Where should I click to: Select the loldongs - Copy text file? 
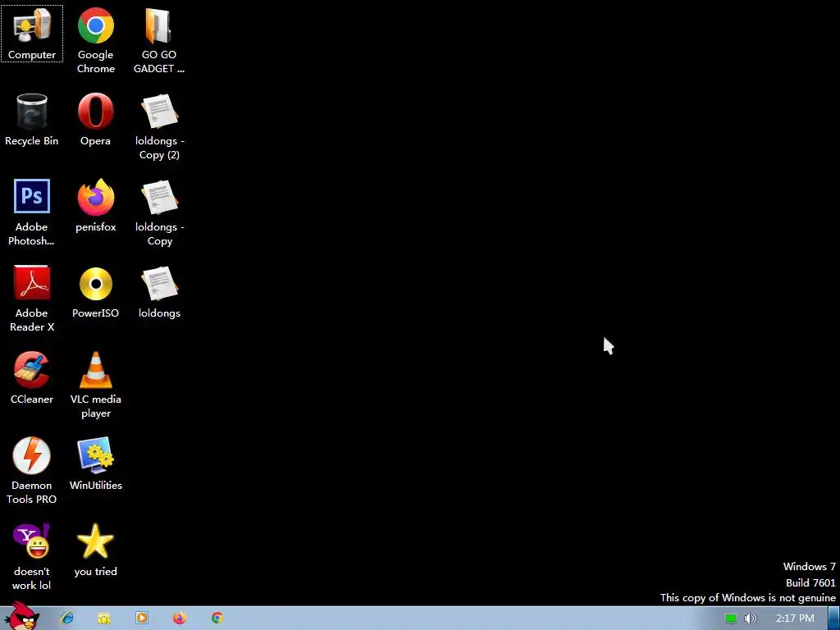click(x=159, y=212)
